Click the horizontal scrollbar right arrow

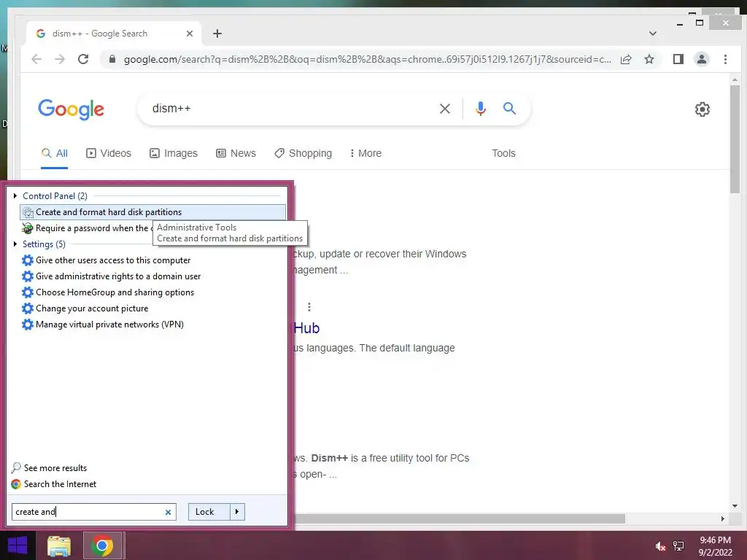(723, 518)
